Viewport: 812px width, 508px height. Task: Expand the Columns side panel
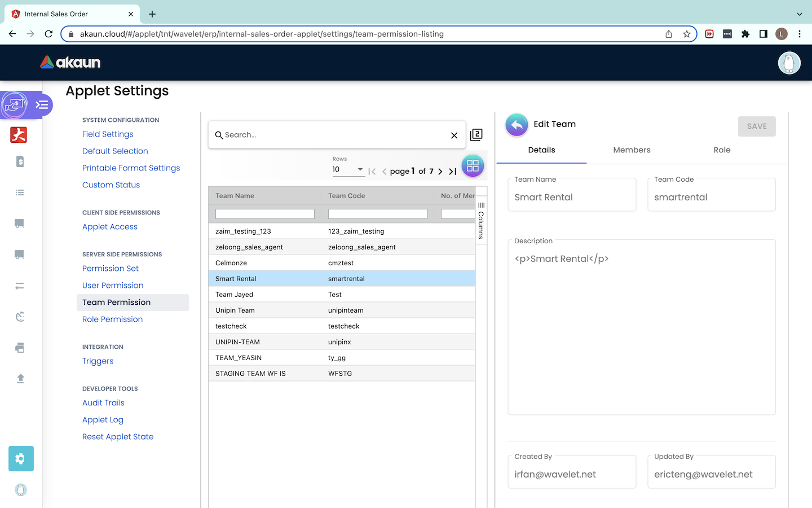[x=481, y=221]
